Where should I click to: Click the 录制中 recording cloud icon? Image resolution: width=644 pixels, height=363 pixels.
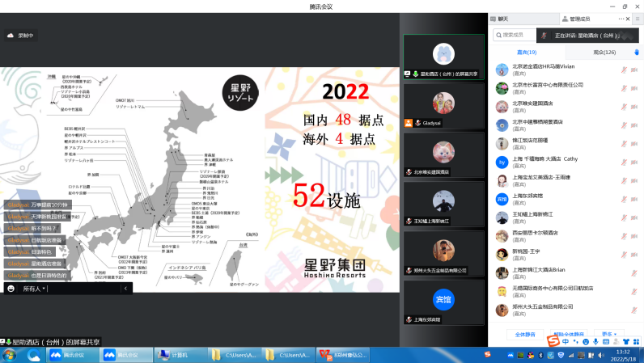[11, 36]
